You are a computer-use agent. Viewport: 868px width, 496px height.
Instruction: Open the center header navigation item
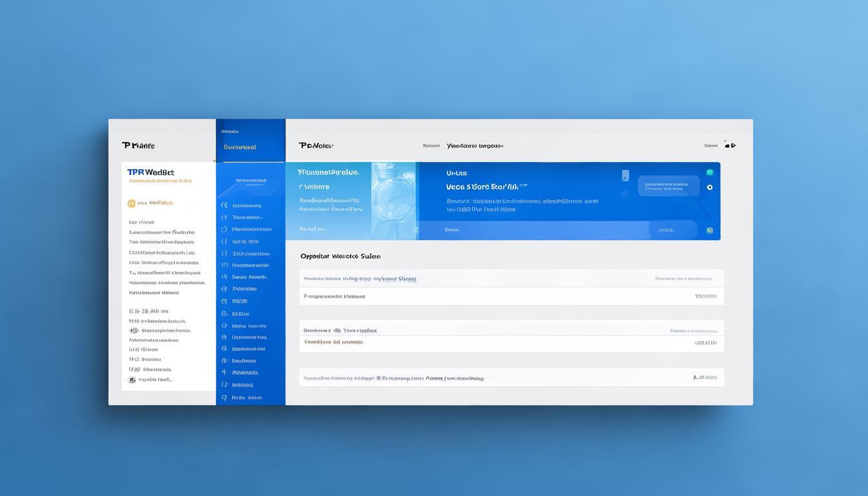(x=475, y=146)
